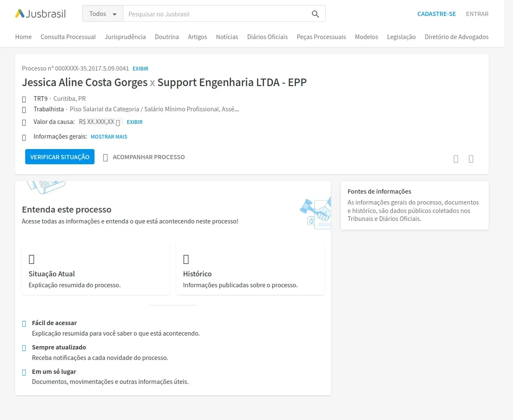This screenshot has width=513, height=420.
Task: Click the Jusbrasil logo
Action: 40,14
